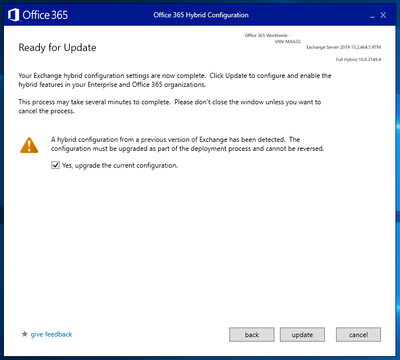
Task: Click the paragraph about Exchange hybrid settings complete
Action: [175, 80]
